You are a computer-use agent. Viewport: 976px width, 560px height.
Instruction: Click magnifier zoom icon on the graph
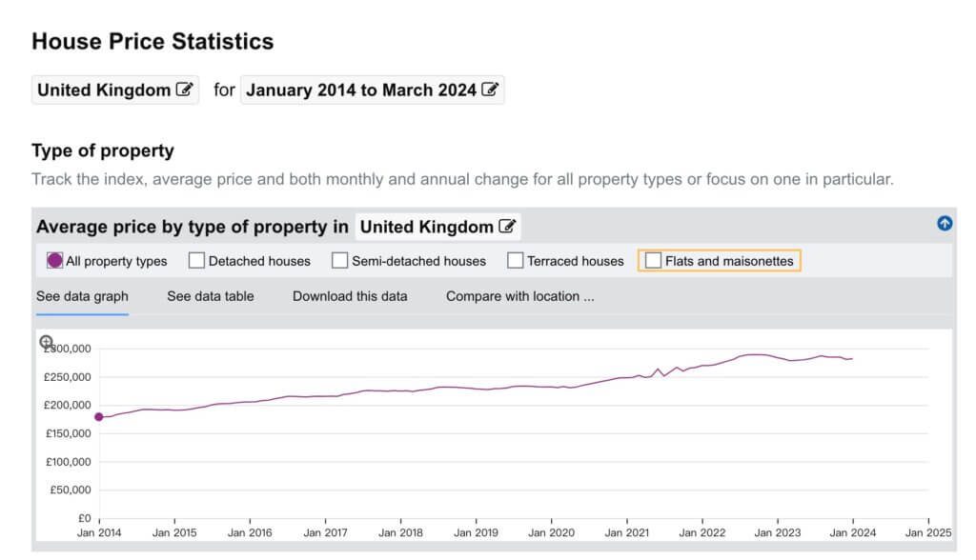pos(46,342)
